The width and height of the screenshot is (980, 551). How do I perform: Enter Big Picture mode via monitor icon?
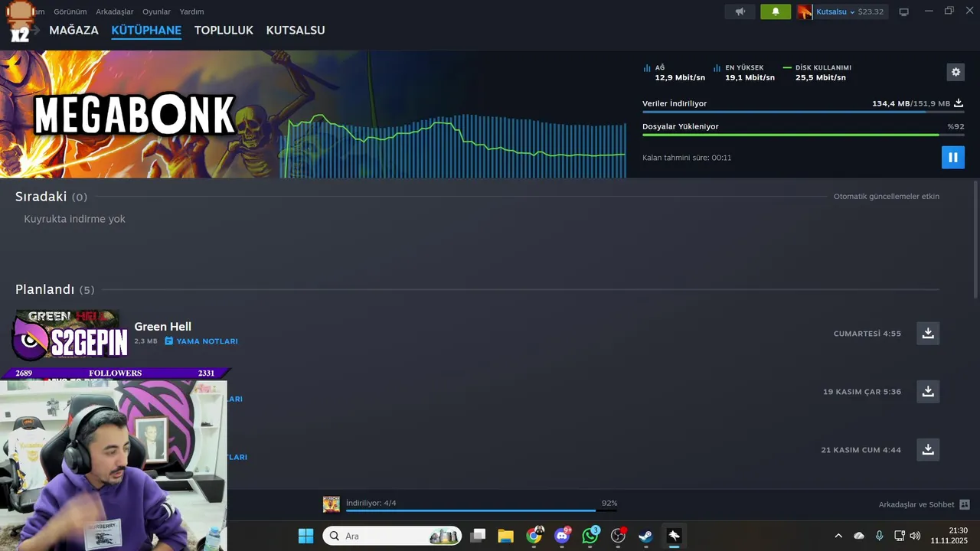pos(904,11)
